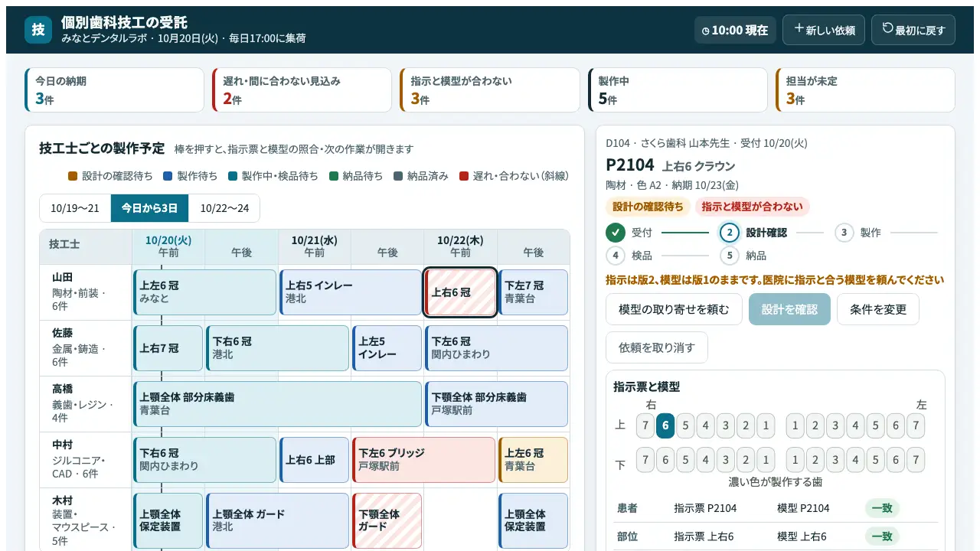This screenshot has width=980, height=551.
Task: Open the 今日の納期 summary card
Action: [x=115, y=90]
